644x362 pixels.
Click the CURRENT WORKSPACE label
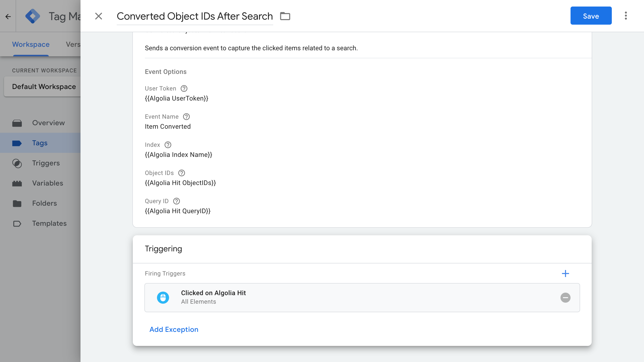click(45, 70)
